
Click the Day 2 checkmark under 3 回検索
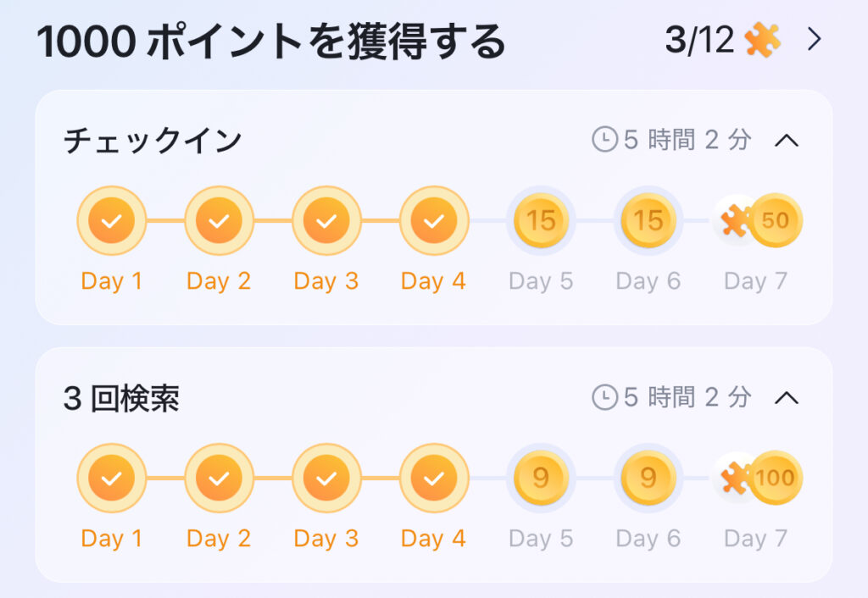pos(220,478)
